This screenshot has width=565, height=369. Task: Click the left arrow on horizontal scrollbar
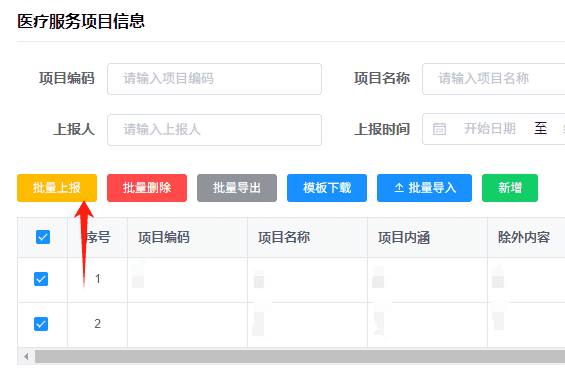[26, 357]
